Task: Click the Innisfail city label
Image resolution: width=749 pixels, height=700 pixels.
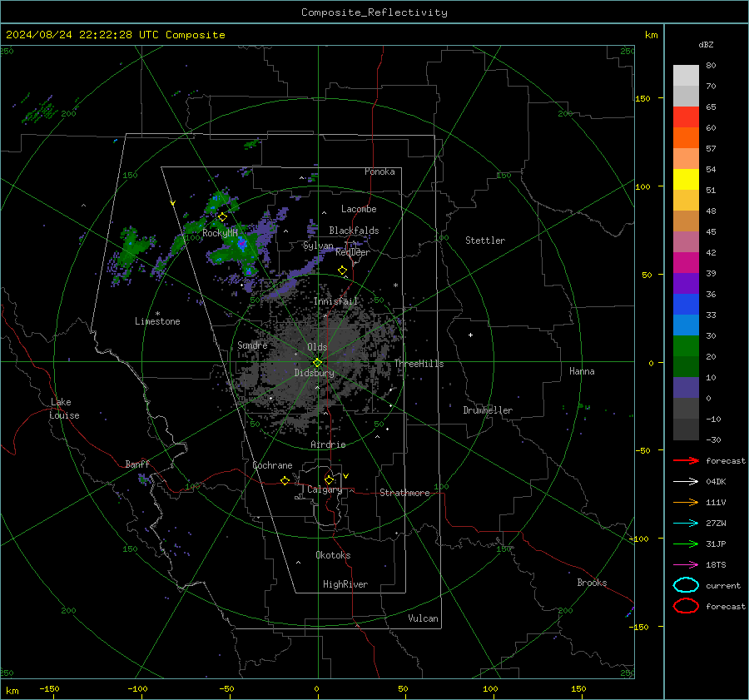Action: pyautogui.click(x=336, y=301)
